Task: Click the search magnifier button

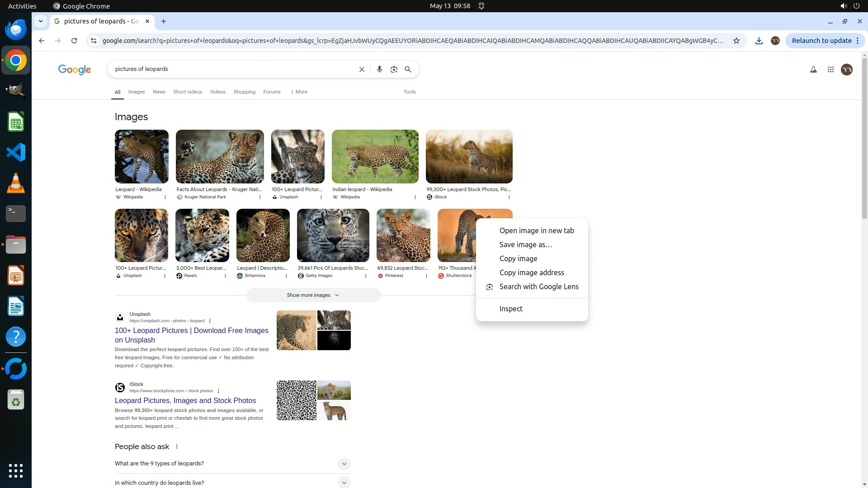Action: [x=408, y=69]
